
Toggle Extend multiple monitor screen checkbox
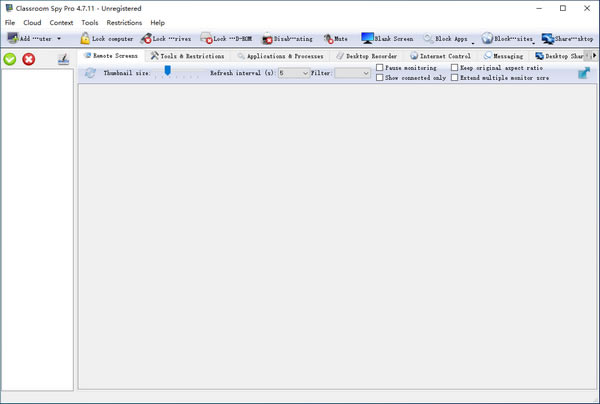(455, 78)
